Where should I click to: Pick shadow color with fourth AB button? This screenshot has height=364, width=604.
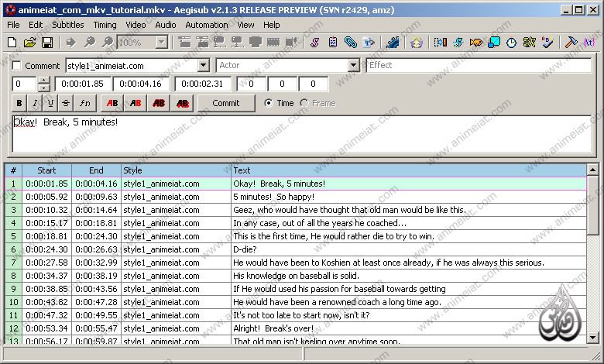tap(182, 103)
